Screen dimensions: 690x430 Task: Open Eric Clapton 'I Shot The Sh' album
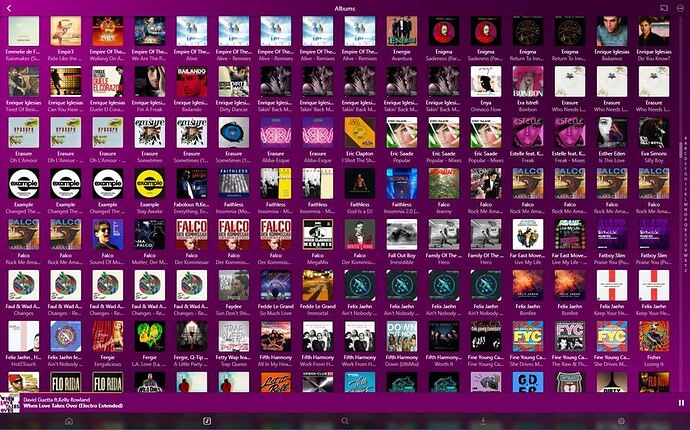point(360,132)
